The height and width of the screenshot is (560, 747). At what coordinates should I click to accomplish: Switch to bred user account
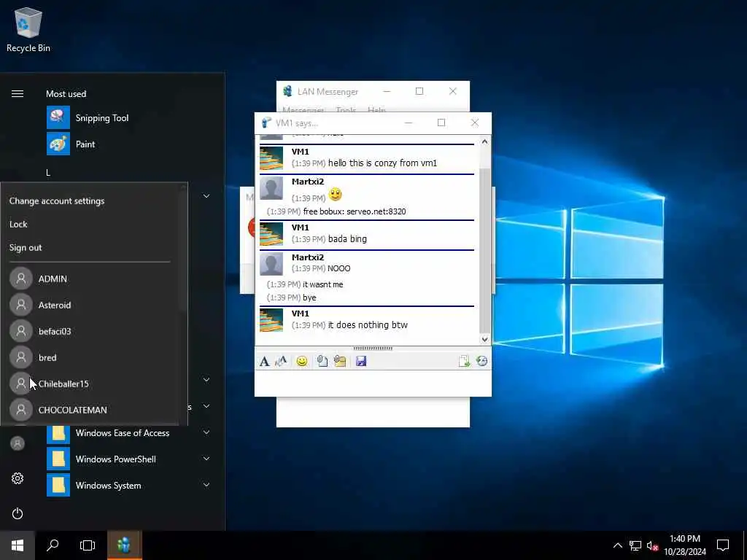[47, 357]
